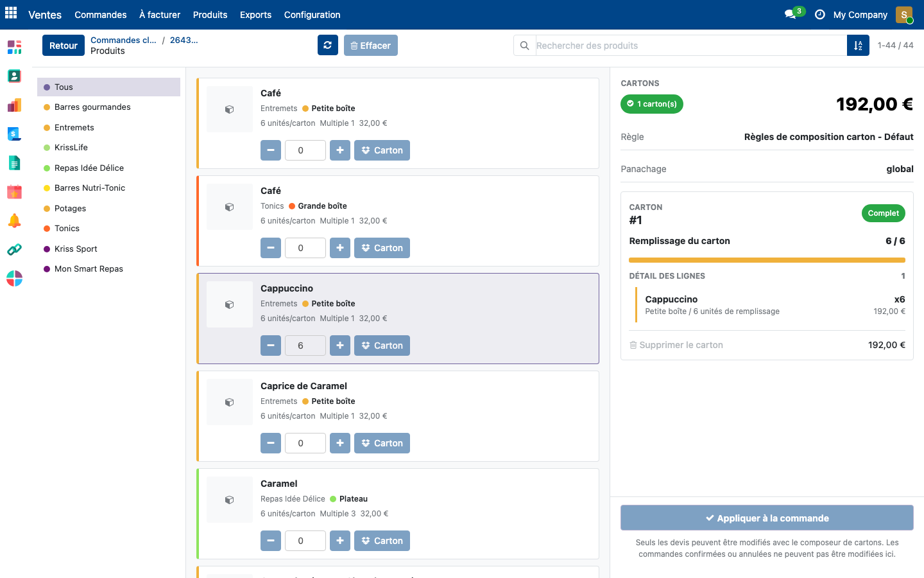Screen dimensions: 924x578
Task: Open the discuss messages icon
Action: (x=791, y=14)
